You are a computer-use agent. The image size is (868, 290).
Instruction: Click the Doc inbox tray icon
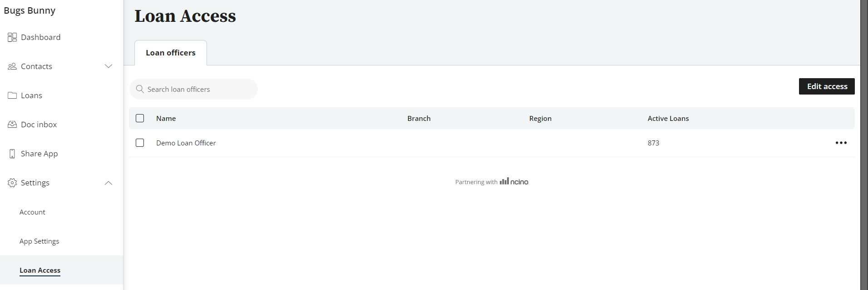(12, 125)
